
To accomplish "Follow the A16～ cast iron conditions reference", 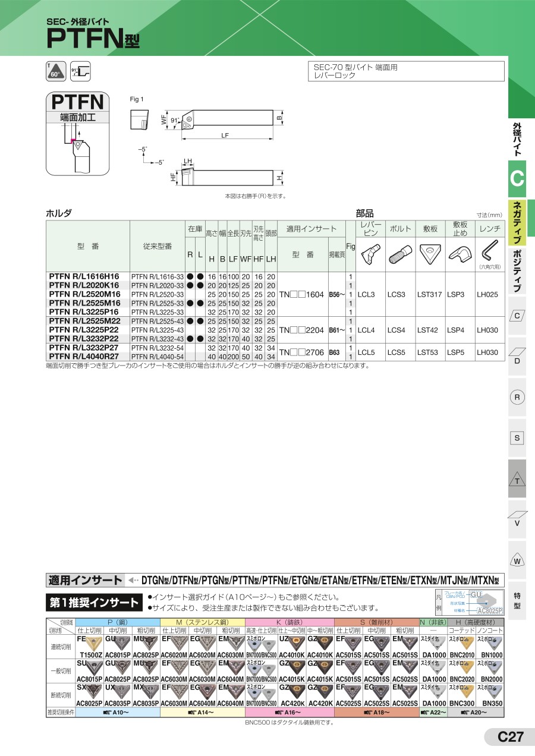I will click(x=289, y=712).
